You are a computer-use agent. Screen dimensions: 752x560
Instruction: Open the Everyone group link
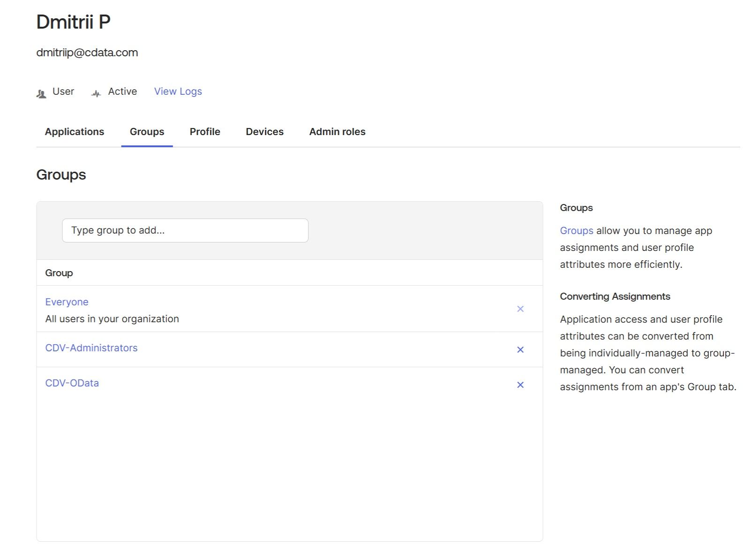pos(67,302)
